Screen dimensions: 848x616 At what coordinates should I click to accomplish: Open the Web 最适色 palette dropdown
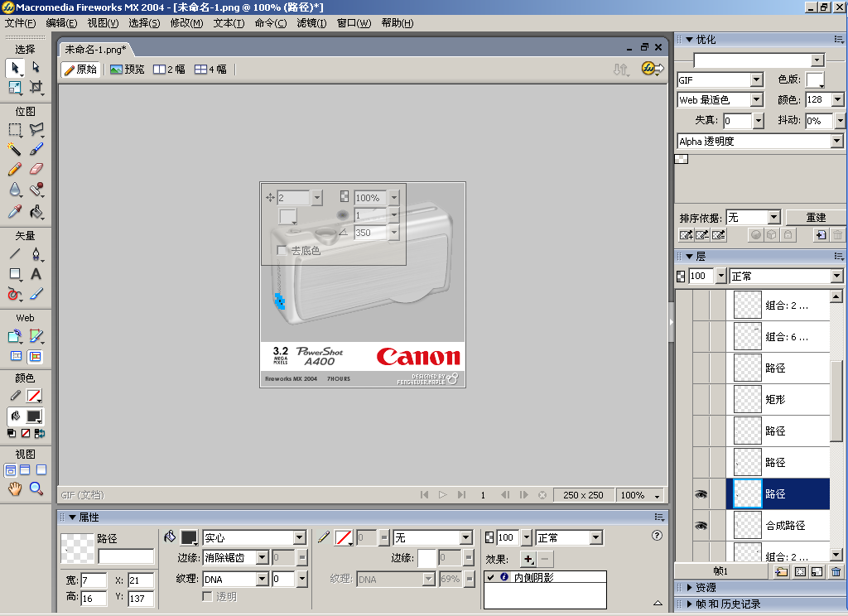(757, 100)
